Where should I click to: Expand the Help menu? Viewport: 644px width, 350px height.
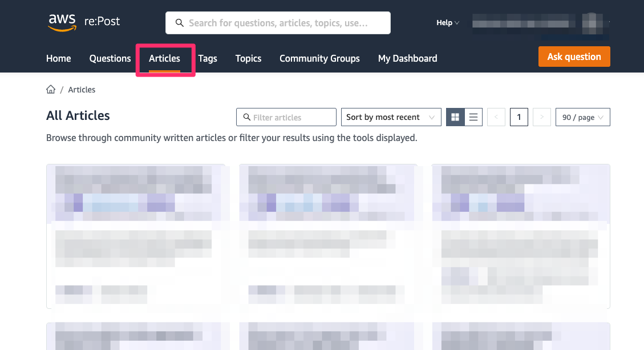point(447,22)
